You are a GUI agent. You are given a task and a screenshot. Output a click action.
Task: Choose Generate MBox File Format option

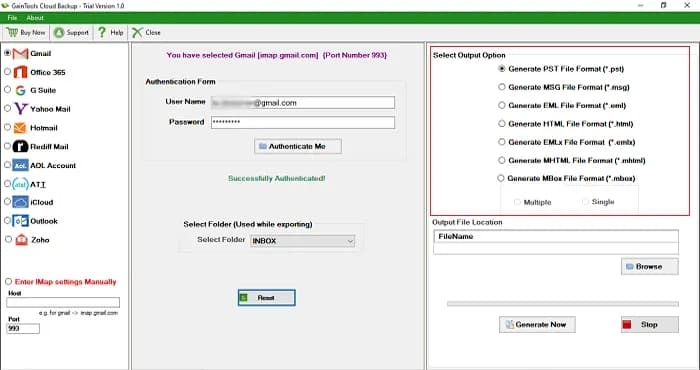[501, 178]
